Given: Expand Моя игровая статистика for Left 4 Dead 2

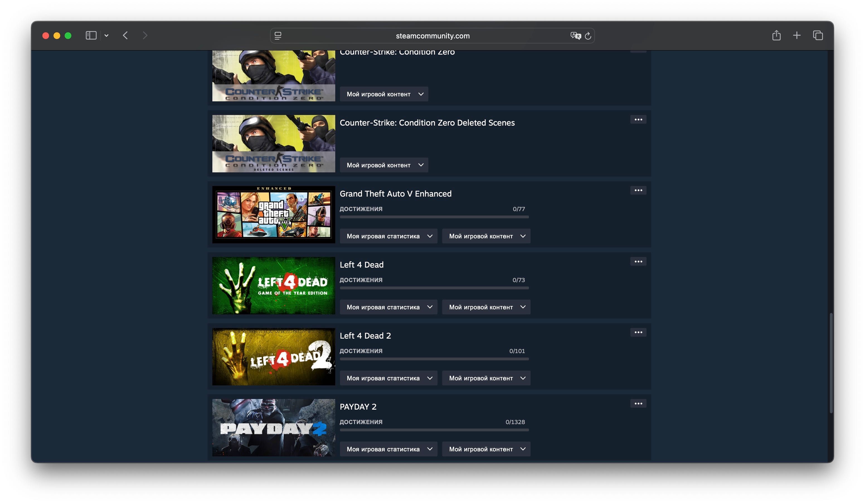Looking at the screenshot, I should click(388, 378).
